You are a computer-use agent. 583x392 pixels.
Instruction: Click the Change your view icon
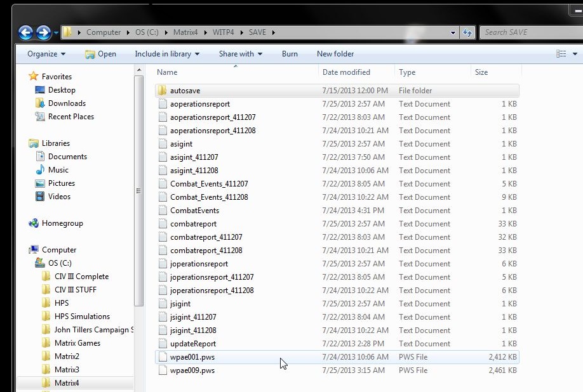[x=561, y=53]
